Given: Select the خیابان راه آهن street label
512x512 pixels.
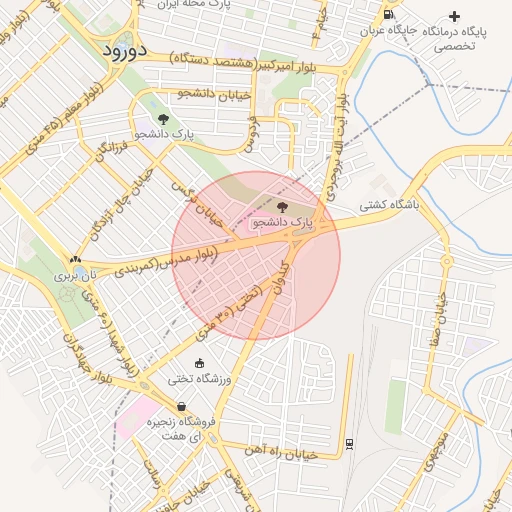Looking at the screenshot, I should tap(281, 453).
